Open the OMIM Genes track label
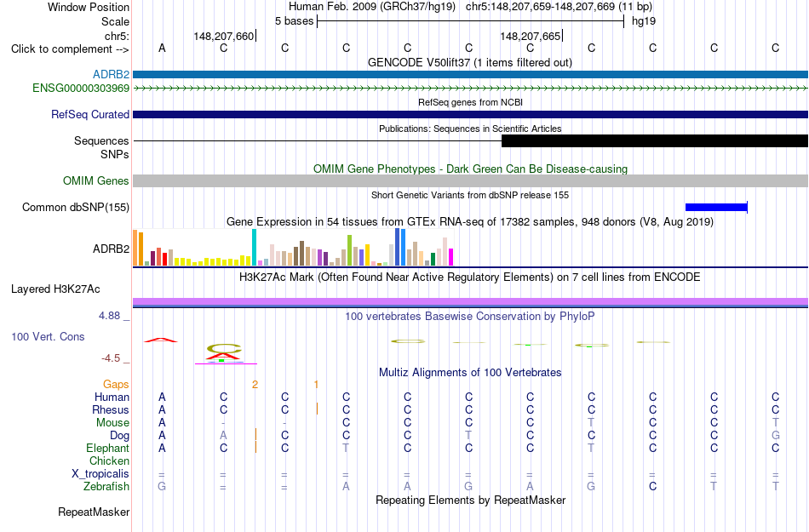The height and width of the screenshot is (532, 809). [x=96, y=181]
